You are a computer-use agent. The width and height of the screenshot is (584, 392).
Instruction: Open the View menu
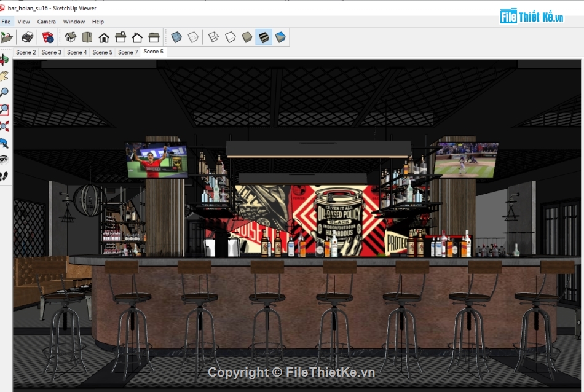pyautogui.click(x=23, y=22)
